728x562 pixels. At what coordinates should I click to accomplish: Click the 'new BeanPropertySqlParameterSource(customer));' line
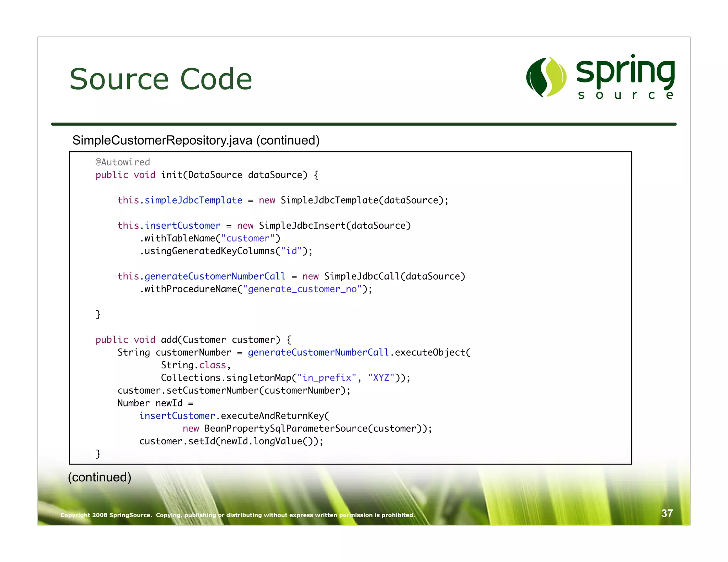pos(307,428)
